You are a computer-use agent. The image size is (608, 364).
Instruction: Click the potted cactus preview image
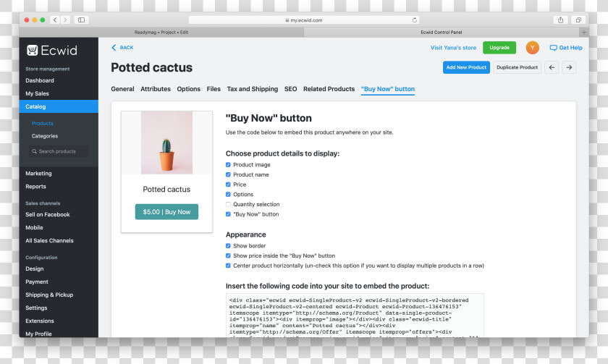(166, 143)
